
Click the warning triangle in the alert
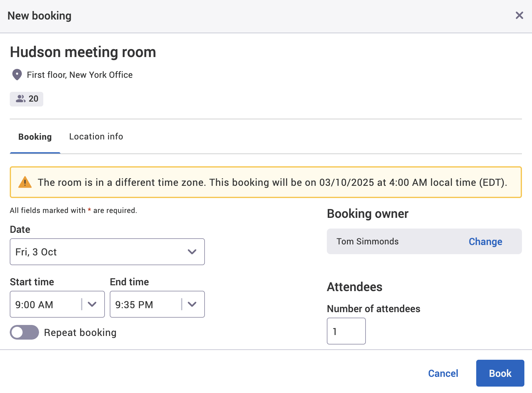[25, 182]
